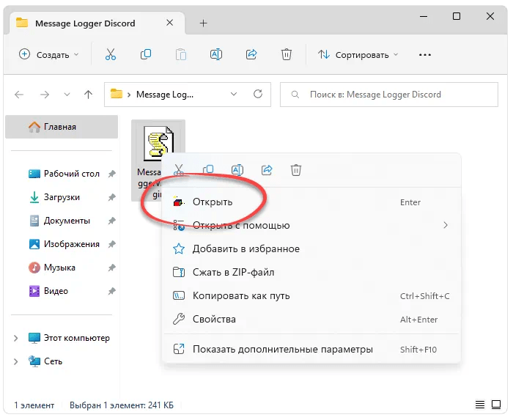Go forward with the right arrow

(45, 95)
